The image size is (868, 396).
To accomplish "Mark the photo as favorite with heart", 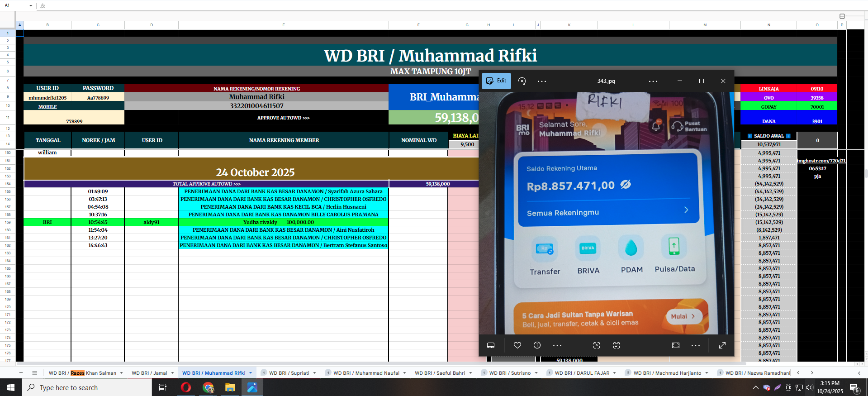I will click(517, 345).
